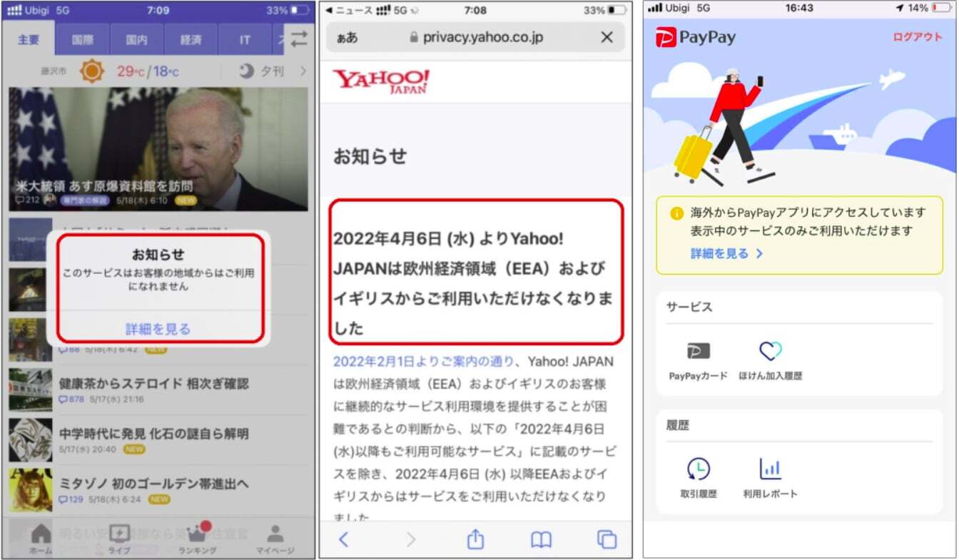Image resolution: width=959 pixels, height=560 pixels.
Task: Open Safari bookmarks book icon
Action: 541,539
